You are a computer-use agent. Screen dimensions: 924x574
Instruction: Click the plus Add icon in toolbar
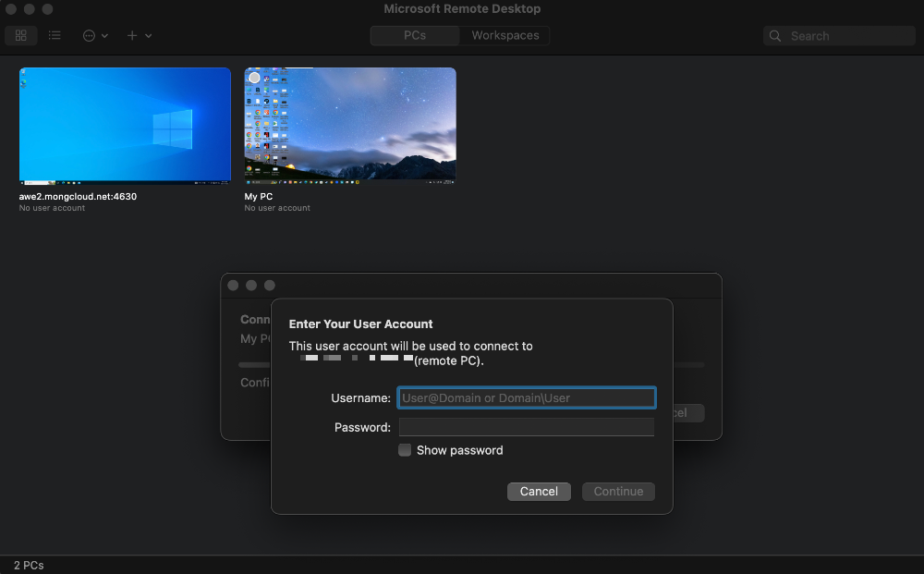pos(132,36)
